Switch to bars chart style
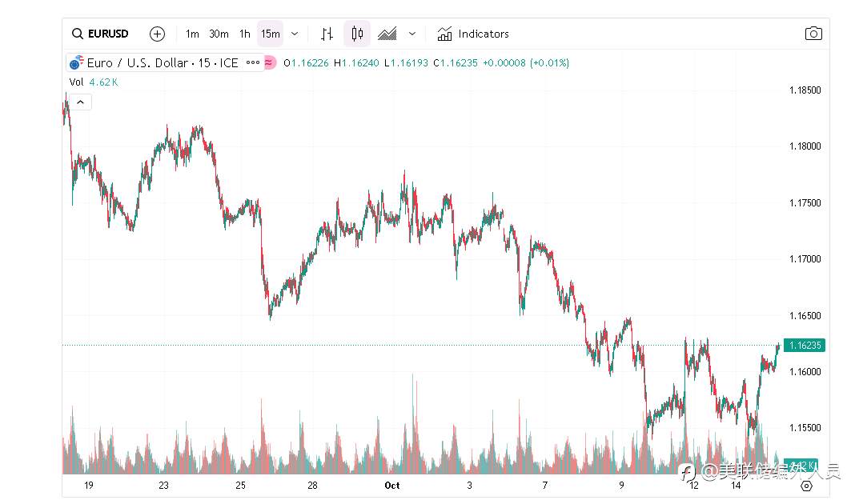 click(327, 34)
